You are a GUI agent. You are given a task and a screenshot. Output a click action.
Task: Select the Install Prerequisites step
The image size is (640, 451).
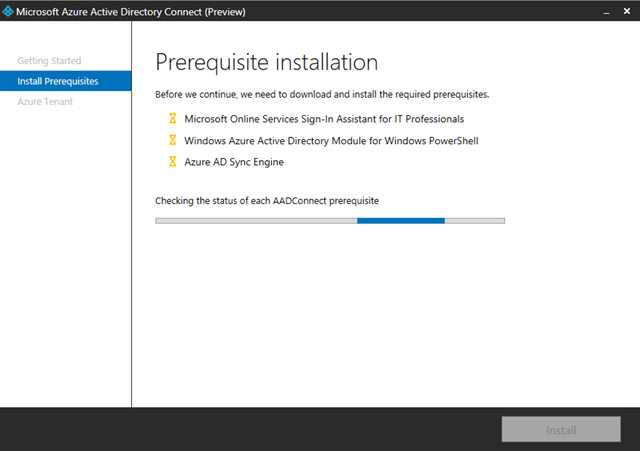point(66,81)
